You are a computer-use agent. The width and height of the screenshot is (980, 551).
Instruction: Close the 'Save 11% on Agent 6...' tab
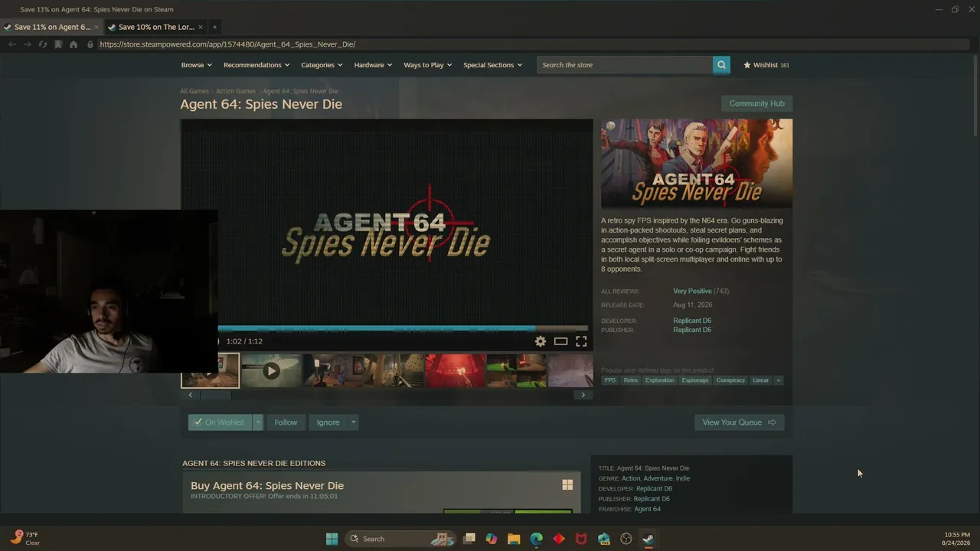coord(96,27)
